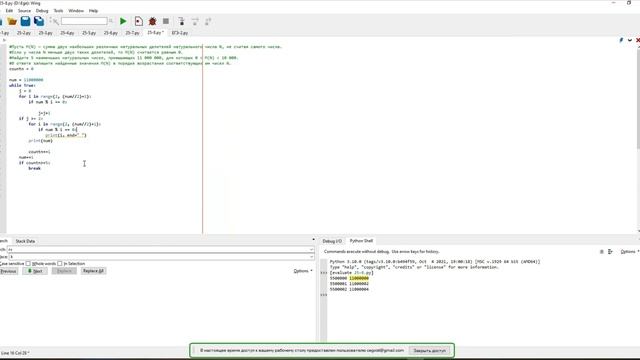640x360 pixels.
Task: Select the active 25-8.py* editor tab
Action: coord(155,32)
